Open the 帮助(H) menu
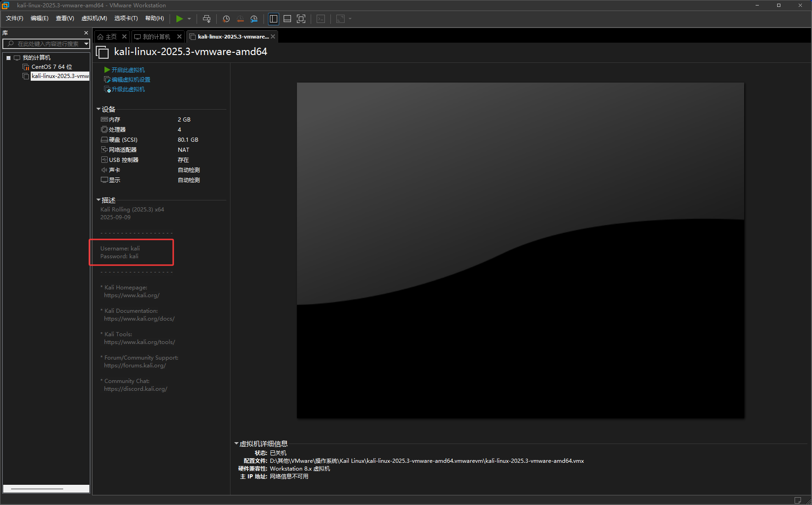The width and height of the screenshot is (812, 505). tap(154, 18)
